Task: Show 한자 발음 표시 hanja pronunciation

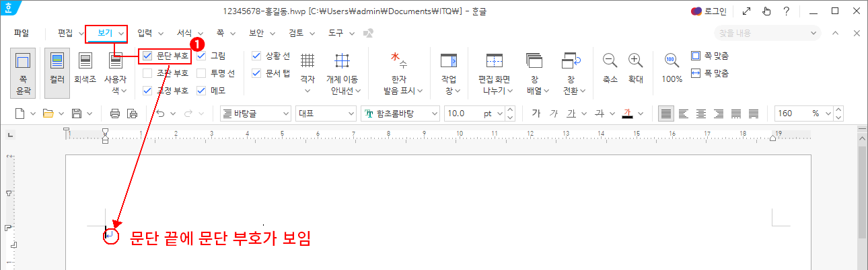Action: pos(404,73)
